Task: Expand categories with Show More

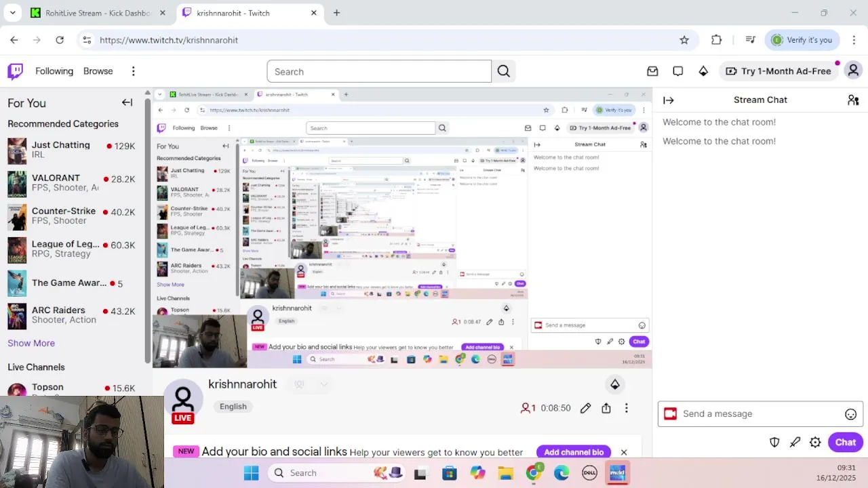Action: tap(31, 343)
